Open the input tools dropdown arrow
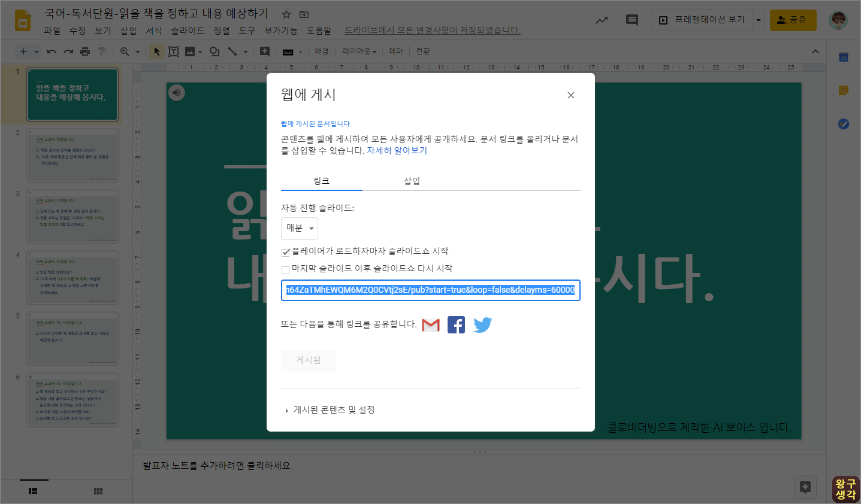Image resolution: width=861 pixels, height=504 pixels. (x=300, y=52)
